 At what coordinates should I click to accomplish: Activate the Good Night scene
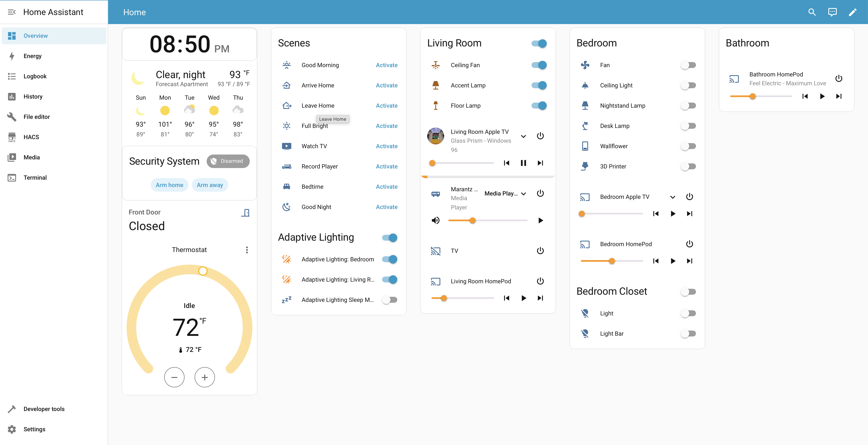pyautogui.click(x=387, y=207)
